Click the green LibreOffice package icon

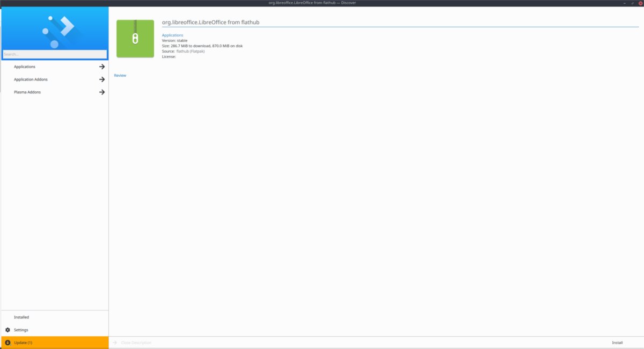135,38
